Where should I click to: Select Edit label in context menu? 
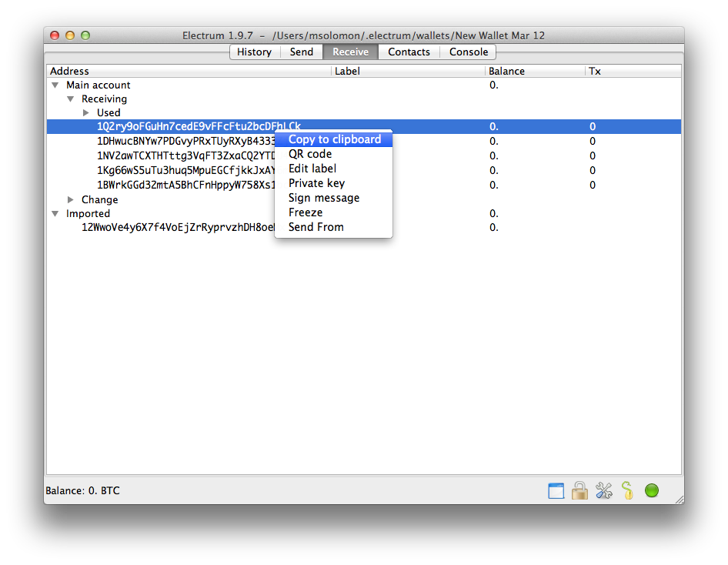click(x=334, y=169)
